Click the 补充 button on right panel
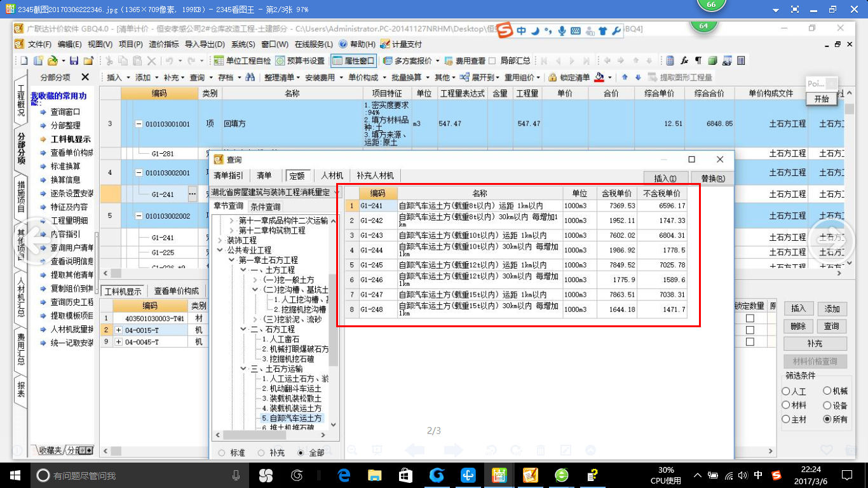Viewport: 868px width, 488px height. click(x=815, y=344)
